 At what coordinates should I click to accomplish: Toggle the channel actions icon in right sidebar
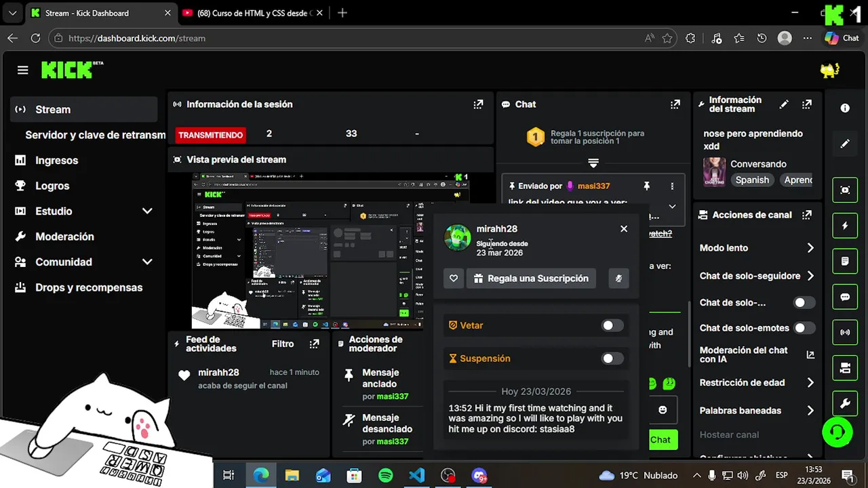845,368
